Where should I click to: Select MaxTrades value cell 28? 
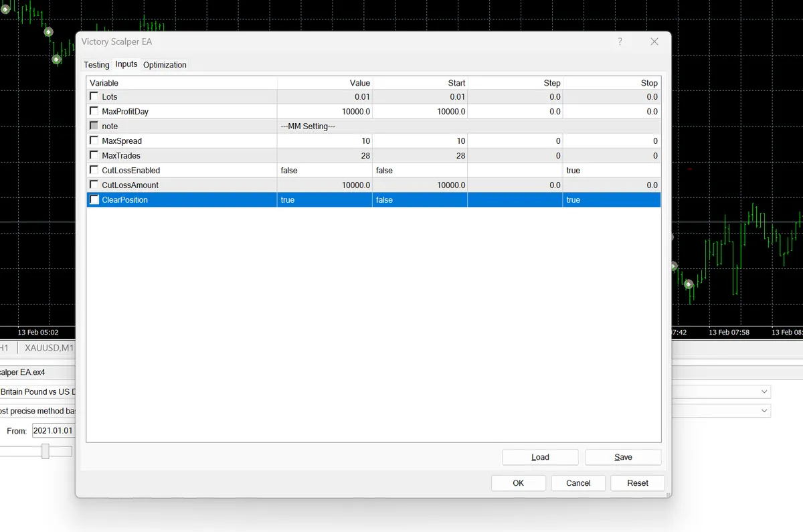point(325,156)
